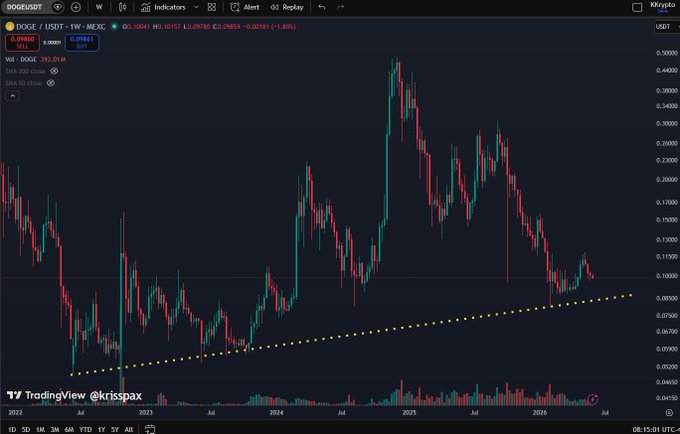Screen dimensions: 680x434
Task: Open the go-to-date calendar icon
Action: pyautogui.click(x=150, y=429)
